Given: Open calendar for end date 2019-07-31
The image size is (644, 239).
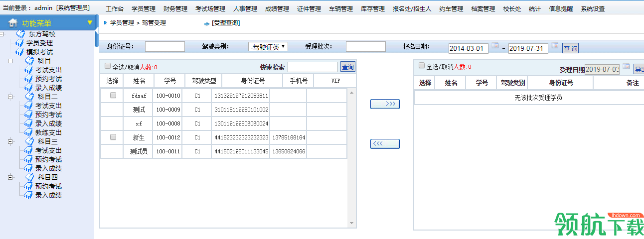Looking at the screenshot, I should point(555,46).
